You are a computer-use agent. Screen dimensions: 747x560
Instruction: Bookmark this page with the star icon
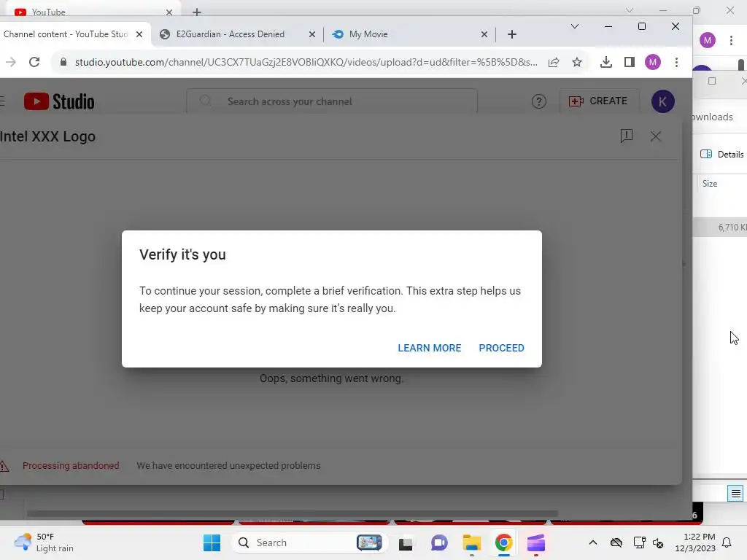pos(577,62)
